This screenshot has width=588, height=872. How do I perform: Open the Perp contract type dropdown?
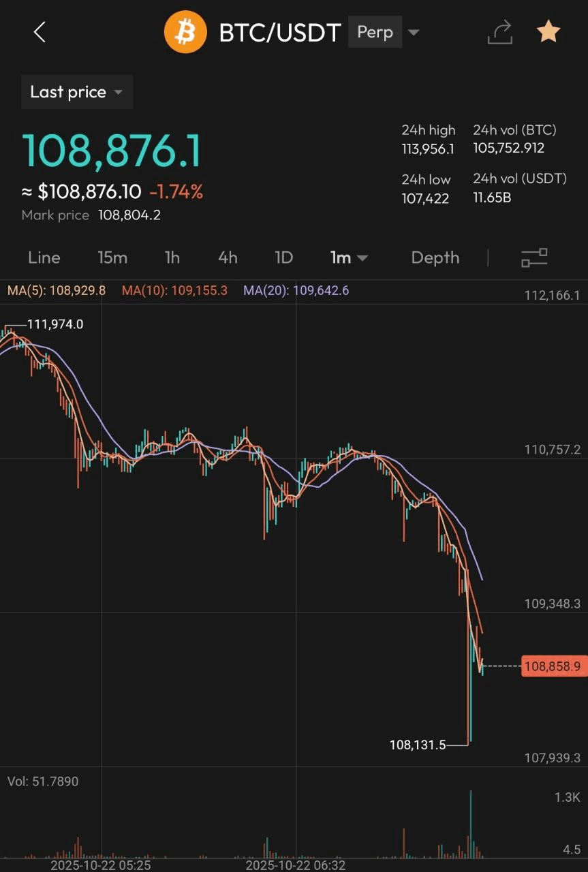[384, 32]
